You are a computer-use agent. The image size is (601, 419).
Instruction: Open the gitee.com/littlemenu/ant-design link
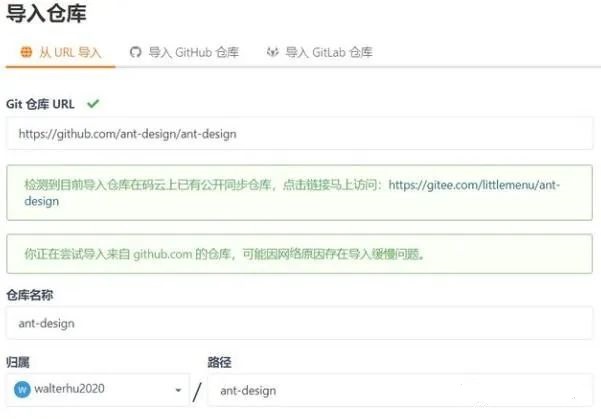(x=474, y=185)
